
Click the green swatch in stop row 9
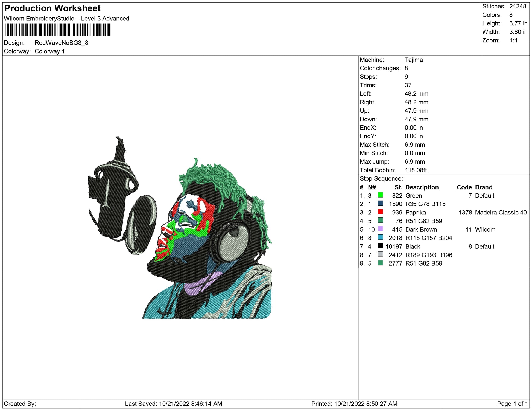tap(380, 263)
